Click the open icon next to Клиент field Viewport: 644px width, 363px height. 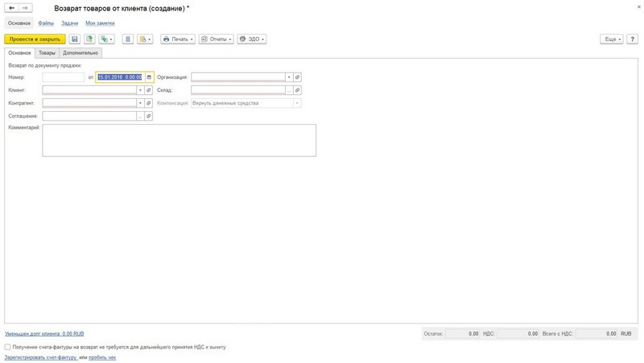point(149,90)
